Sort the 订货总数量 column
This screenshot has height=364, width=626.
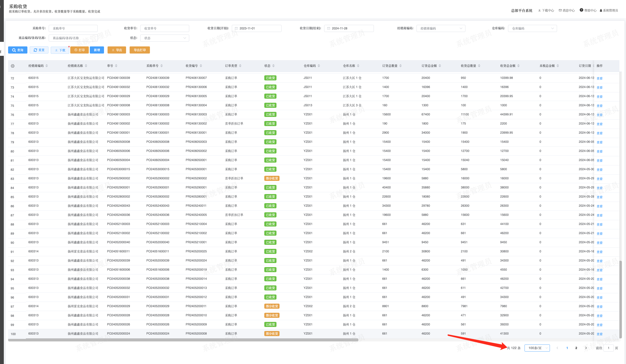[x=401, y=66]
